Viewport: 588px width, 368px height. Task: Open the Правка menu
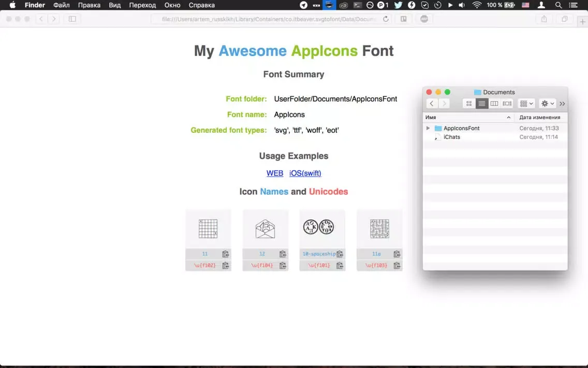[89, 5]
